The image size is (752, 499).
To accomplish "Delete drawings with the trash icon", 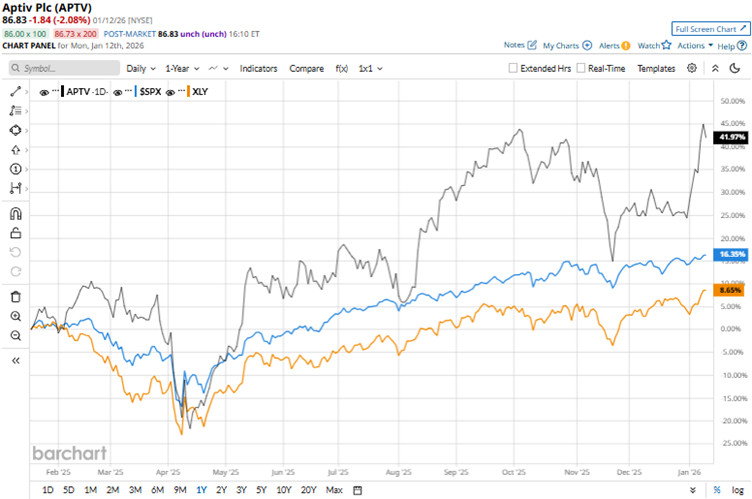I will (x=15, y=297).
